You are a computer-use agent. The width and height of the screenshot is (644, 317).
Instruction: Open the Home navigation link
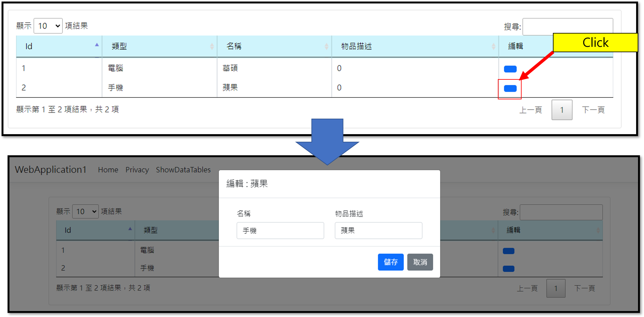tap(108, 170)
